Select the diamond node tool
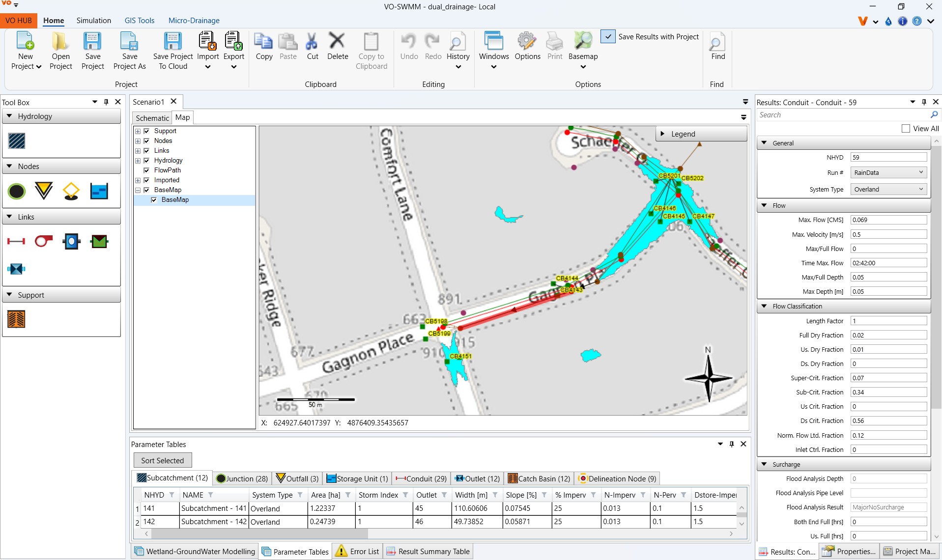The width and height of the screenshot is (942, 560). (x=71, y=191)
